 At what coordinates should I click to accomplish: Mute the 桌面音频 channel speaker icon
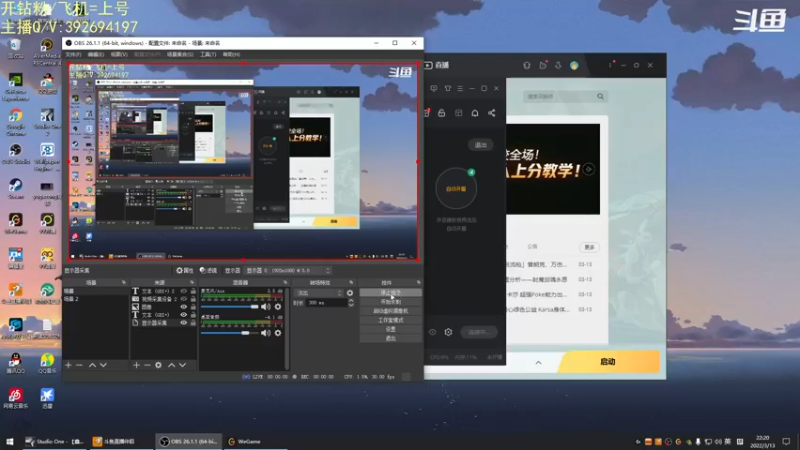(265, 333)
